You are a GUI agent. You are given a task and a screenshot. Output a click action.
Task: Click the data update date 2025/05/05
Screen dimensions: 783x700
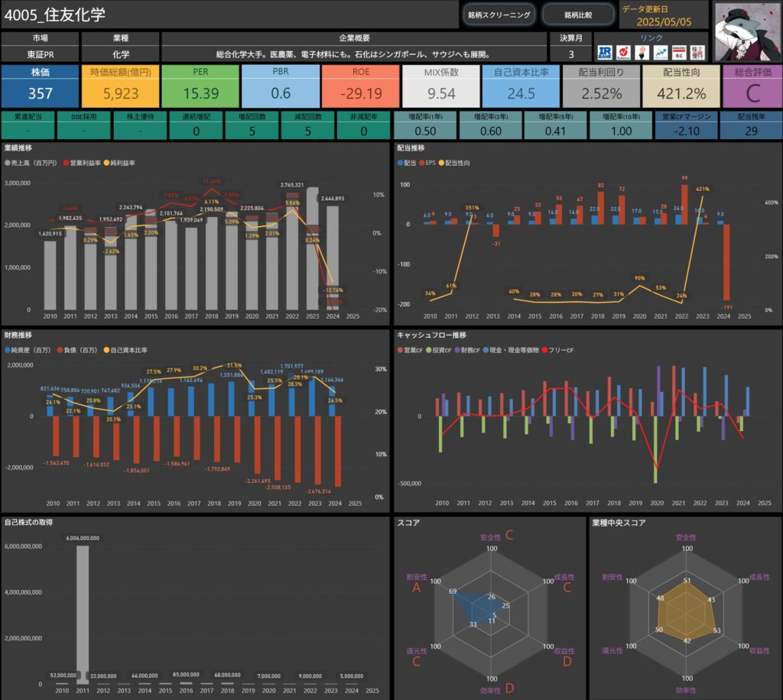(x=664, y=22)
